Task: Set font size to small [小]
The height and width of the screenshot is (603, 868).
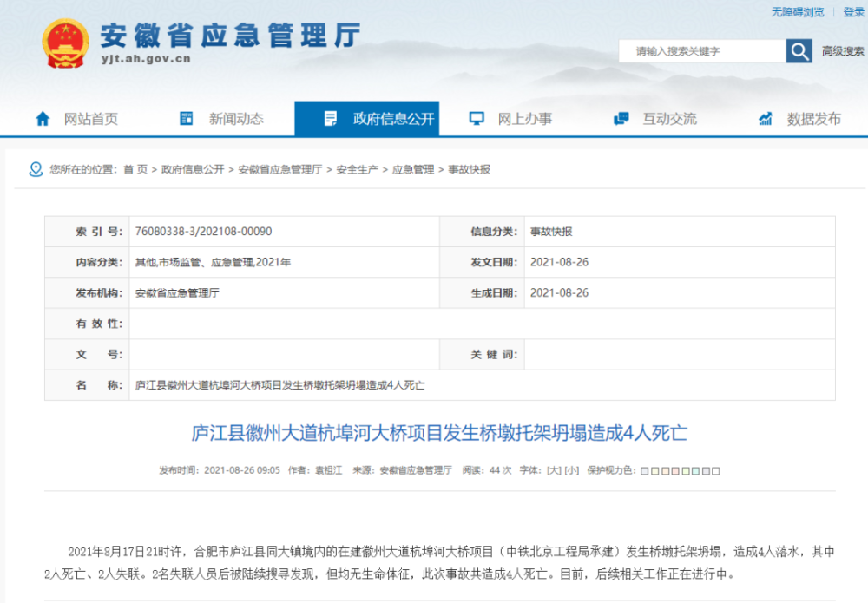Action: [x=572, y=470]
